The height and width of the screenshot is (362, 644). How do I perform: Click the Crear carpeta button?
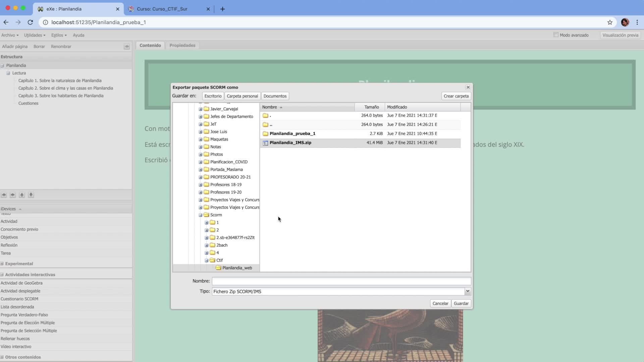point(456,96)
